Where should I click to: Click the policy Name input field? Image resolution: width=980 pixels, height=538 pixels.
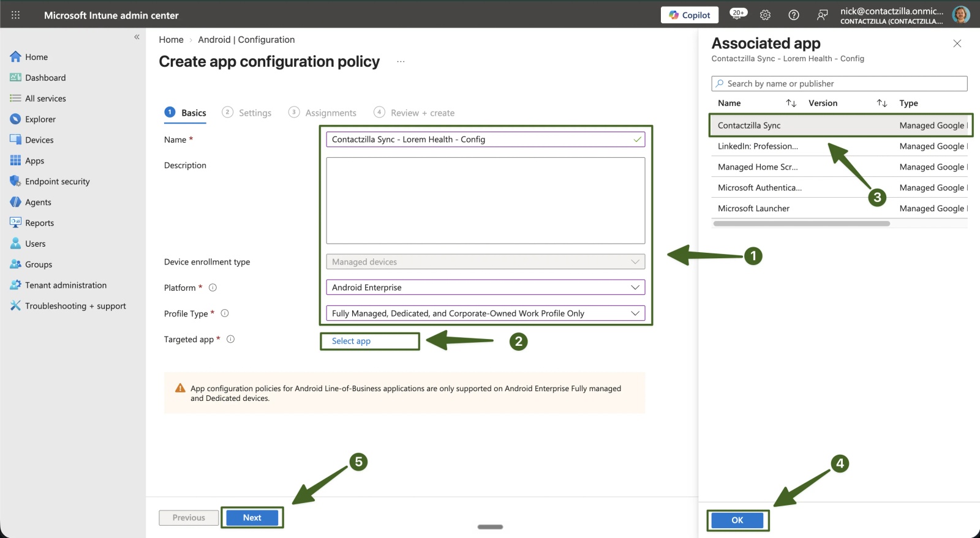click(485, 140)
